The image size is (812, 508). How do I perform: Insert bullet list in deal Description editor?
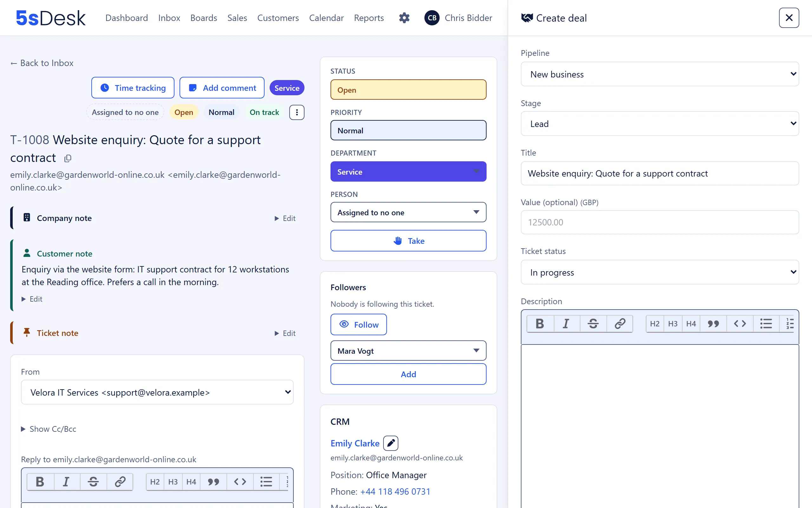tap(766, 324)
